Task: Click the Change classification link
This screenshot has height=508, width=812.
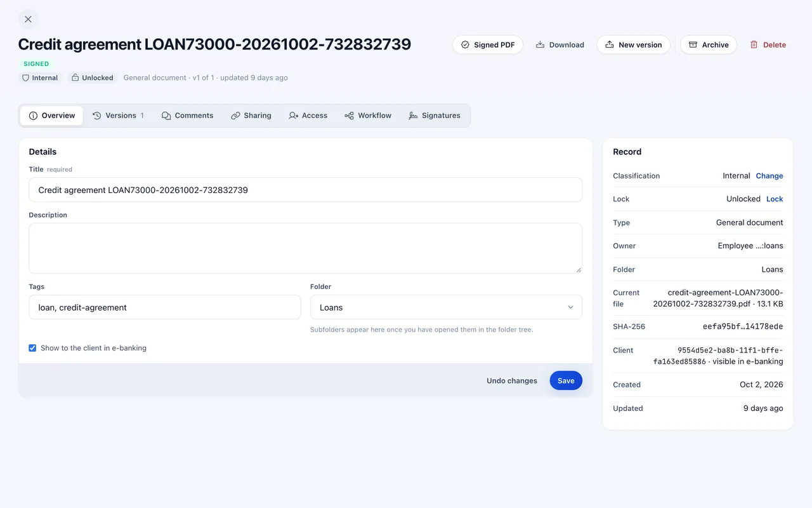Action: pos(769,176)
